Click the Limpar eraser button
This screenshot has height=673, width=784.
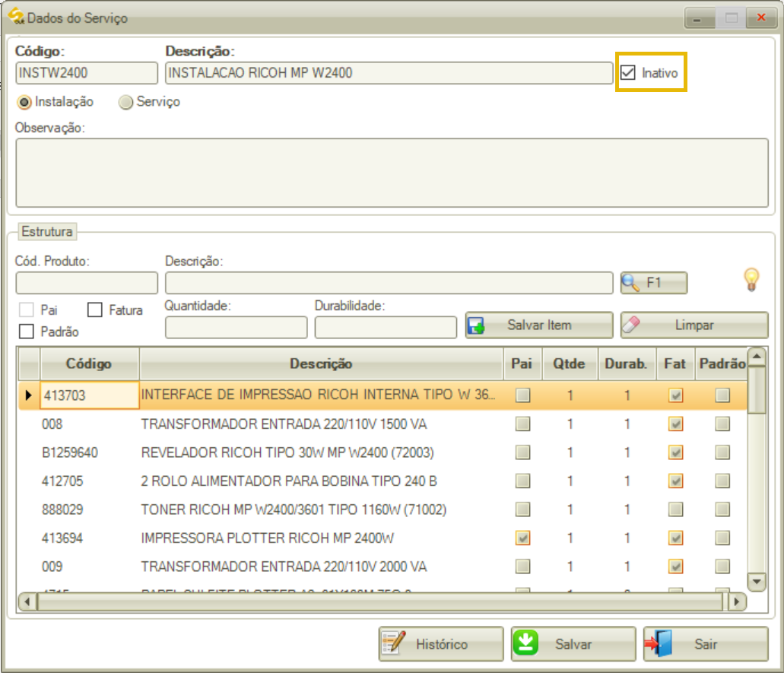pos(694,325)
